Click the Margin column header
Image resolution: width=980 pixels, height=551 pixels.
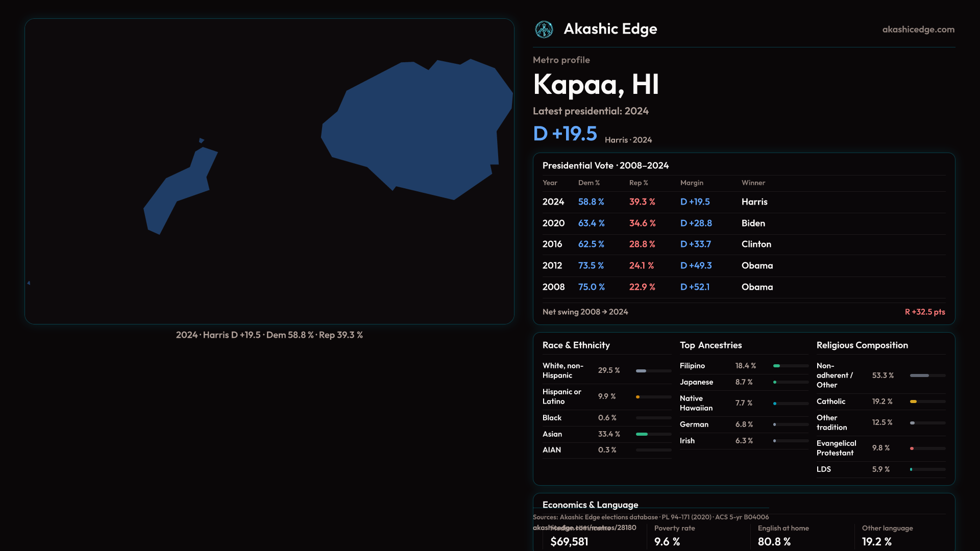coord(691,183)
